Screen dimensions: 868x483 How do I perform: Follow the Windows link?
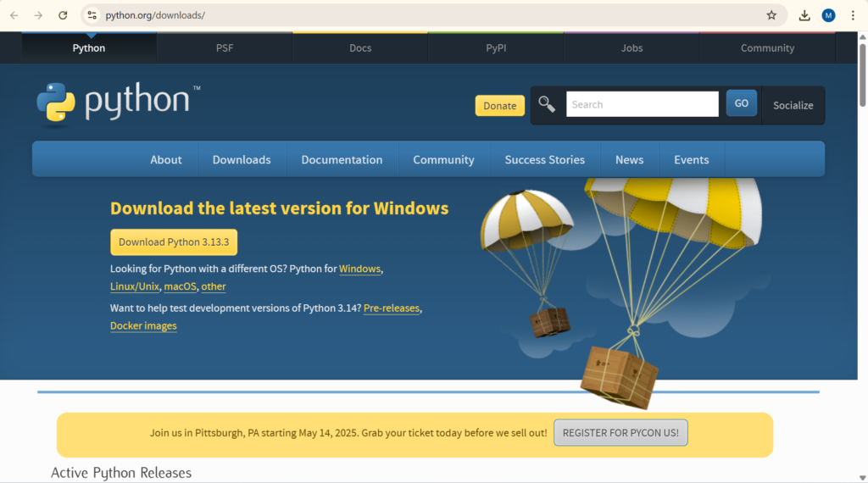coord(359,269)
